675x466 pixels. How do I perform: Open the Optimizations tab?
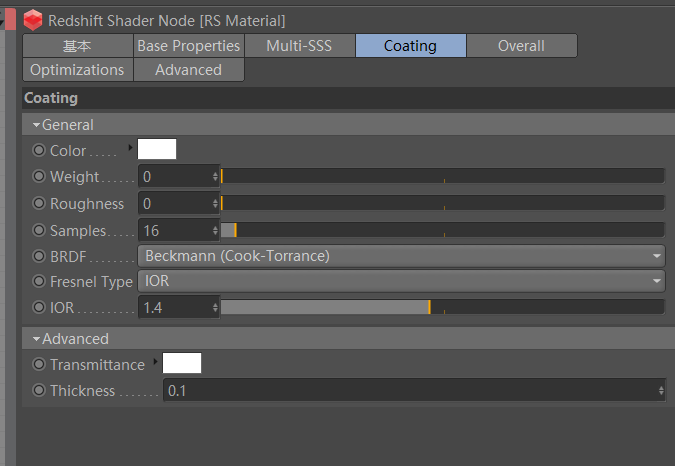[77, 70]
